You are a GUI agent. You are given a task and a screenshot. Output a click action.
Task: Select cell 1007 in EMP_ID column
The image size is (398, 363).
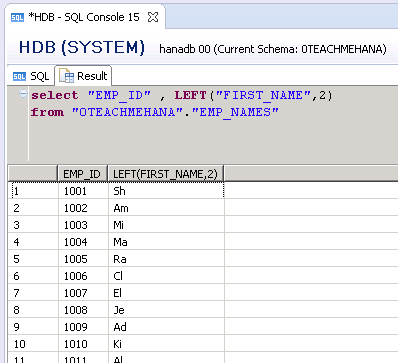coord(83,293)
